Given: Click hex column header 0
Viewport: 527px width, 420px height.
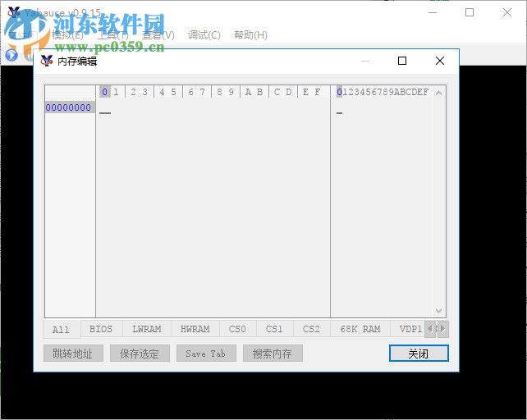Looking at the screenshot, I should (x=105, y=92).
